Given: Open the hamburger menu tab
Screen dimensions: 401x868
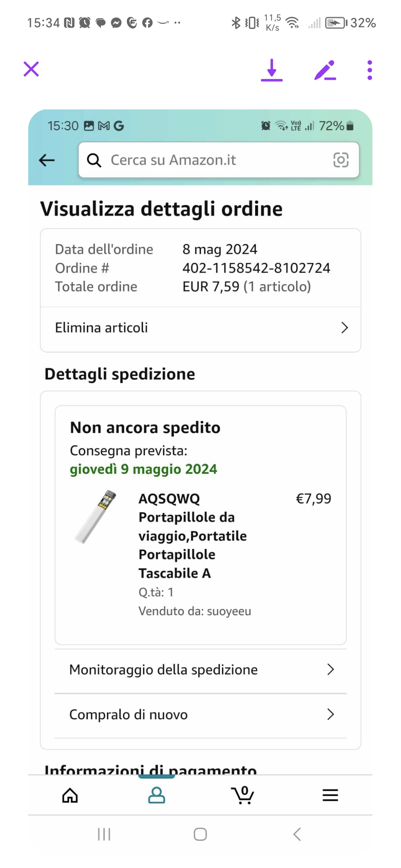Looking at the screenshot, I should click(330, 795).
